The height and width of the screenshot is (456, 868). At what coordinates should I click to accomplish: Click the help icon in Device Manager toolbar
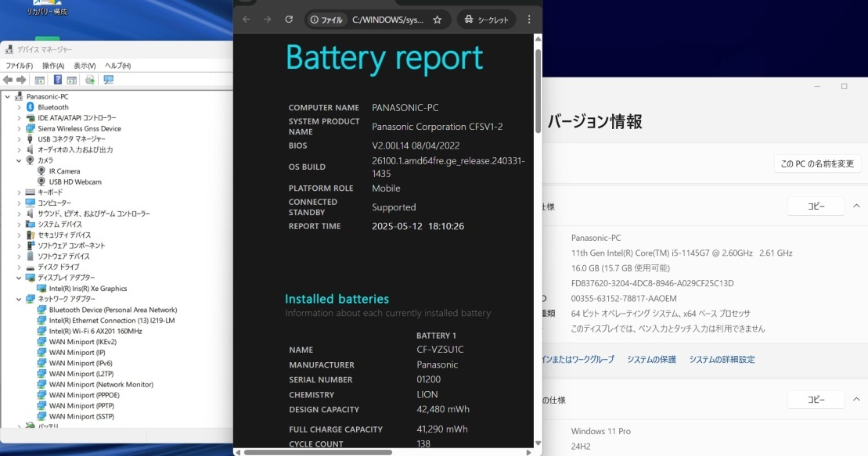pos(58,81)
